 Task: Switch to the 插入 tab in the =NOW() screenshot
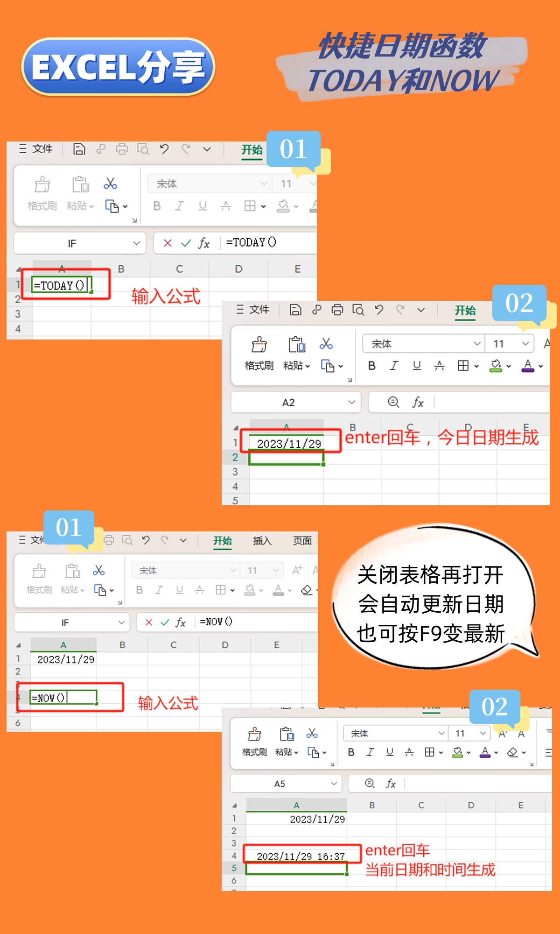tap(262, 541)
